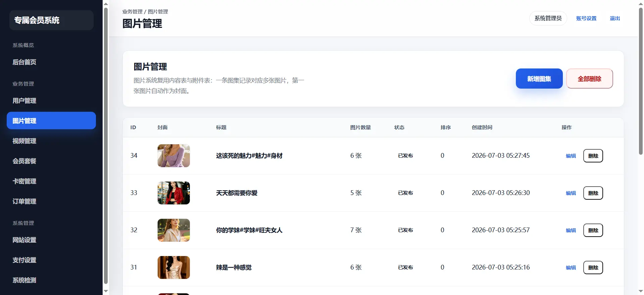Navigate to 会员套餐
The image size is (644, 295).
pyautogui.click(x=51, y=161)
